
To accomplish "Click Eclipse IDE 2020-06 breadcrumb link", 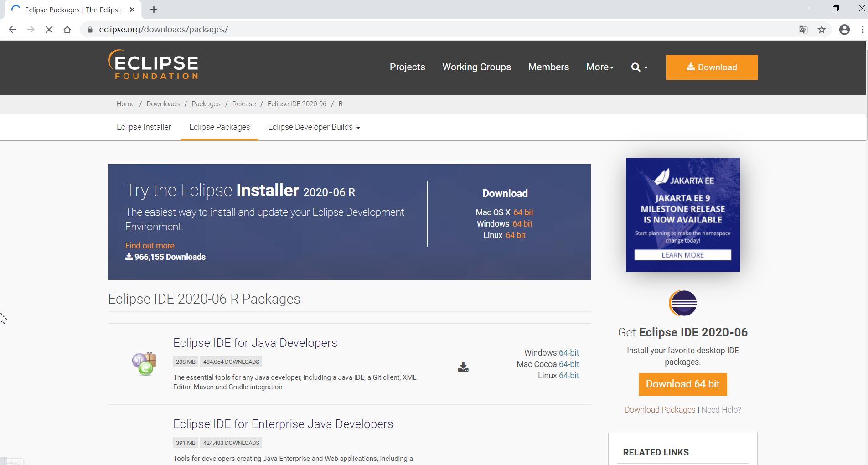I will pos(297,104).
